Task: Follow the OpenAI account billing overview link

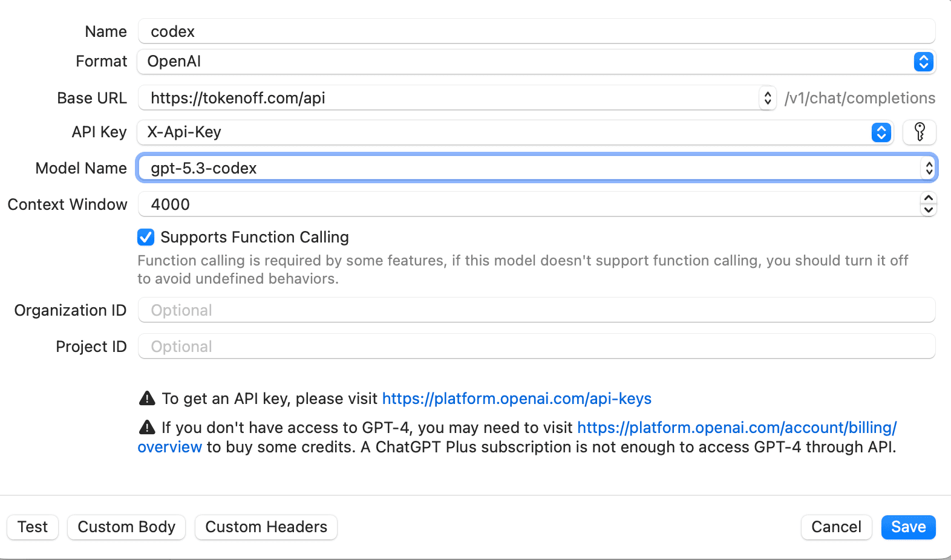Action: (x=736, y=428)
